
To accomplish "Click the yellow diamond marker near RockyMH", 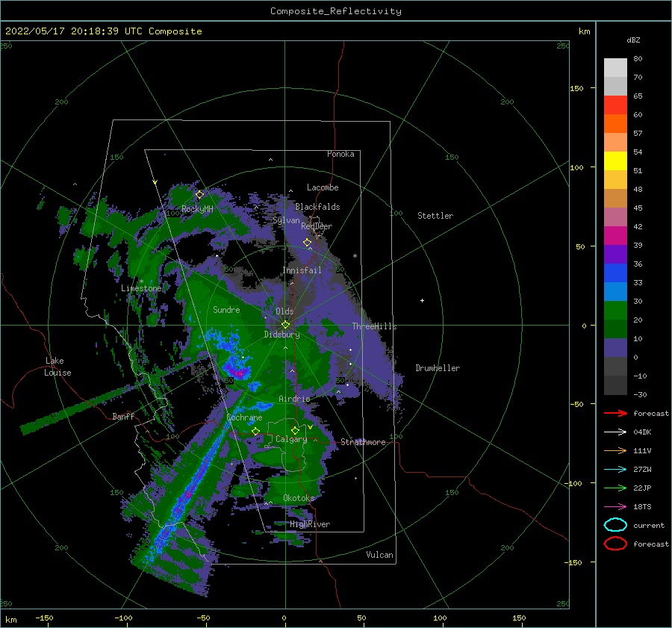I will 199,195.
